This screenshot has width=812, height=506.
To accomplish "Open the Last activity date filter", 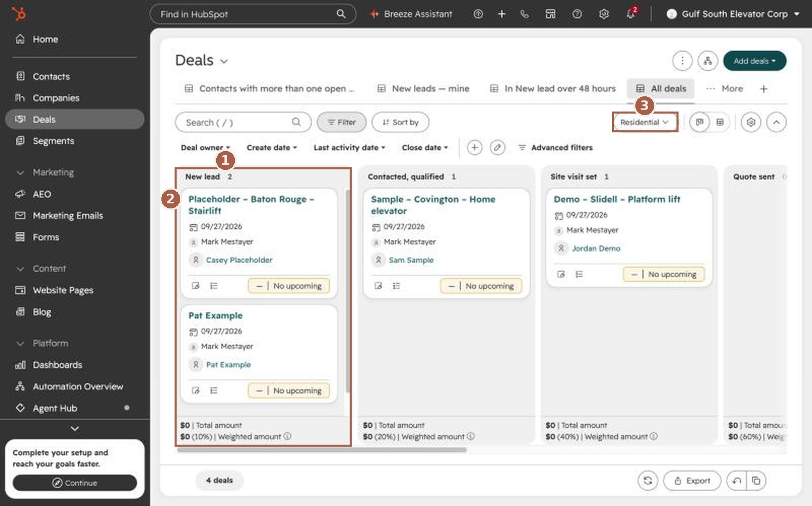I will pos(349,148).
